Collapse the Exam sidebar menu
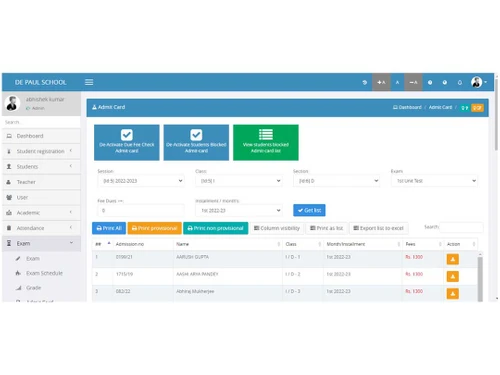The height and width of the screenshot is (375, 500). pos(41,243)
